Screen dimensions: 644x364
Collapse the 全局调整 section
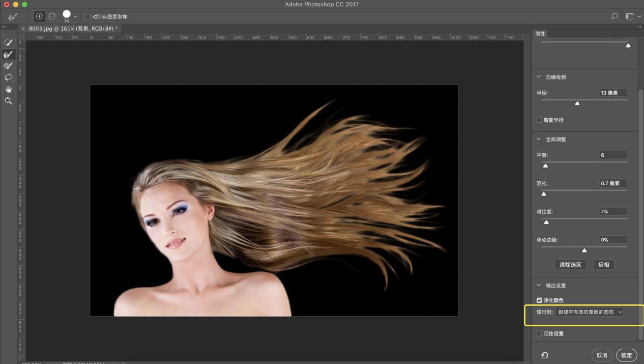click(539, 139)
